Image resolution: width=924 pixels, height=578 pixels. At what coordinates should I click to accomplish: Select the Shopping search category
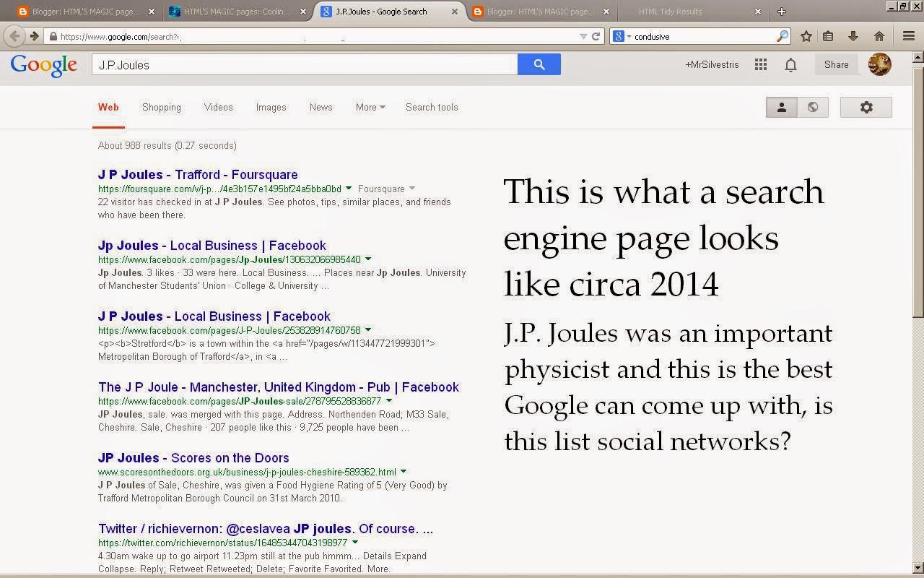pos(162,107)
